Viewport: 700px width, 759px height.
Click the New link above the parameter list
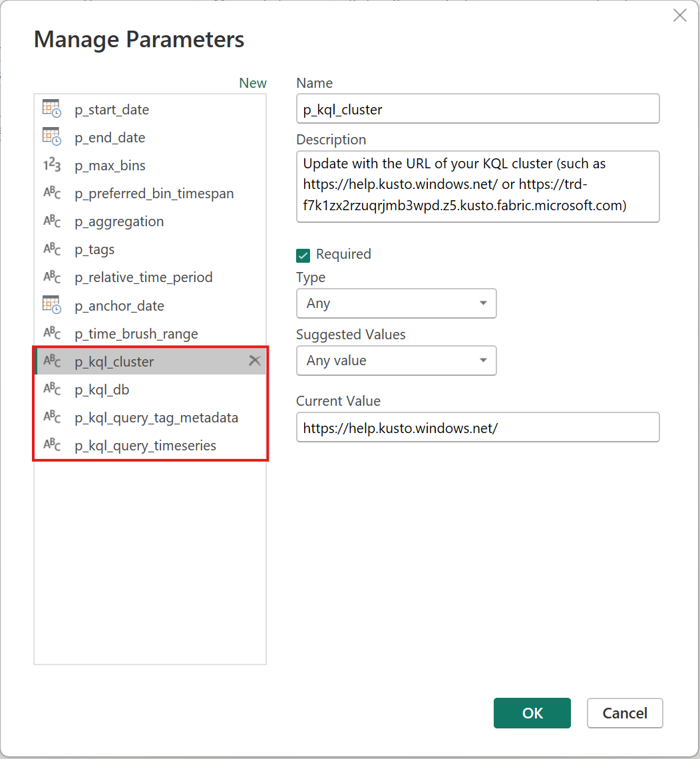coord(253,82)
